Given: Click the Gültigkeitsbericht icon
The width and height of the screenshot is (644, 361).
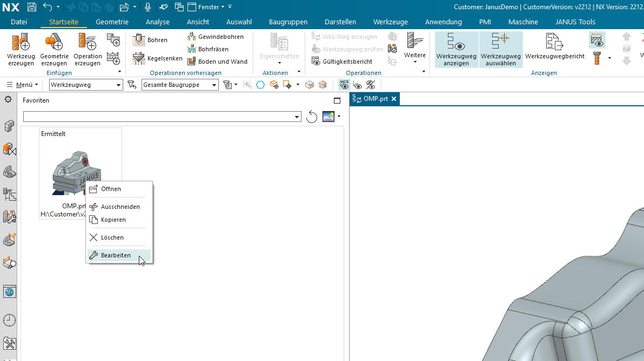Looking at the screenshot, I should click(x=316, y=62).
